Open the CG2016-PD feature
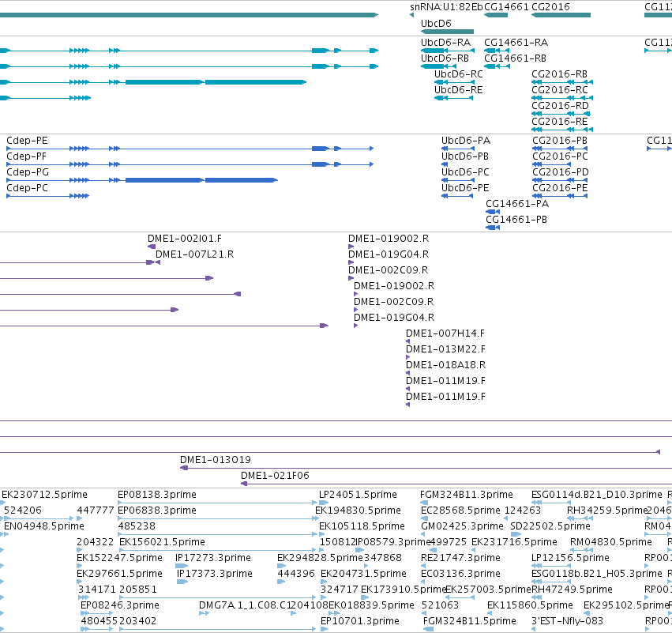The image size is (672, 633). (561, 172)
